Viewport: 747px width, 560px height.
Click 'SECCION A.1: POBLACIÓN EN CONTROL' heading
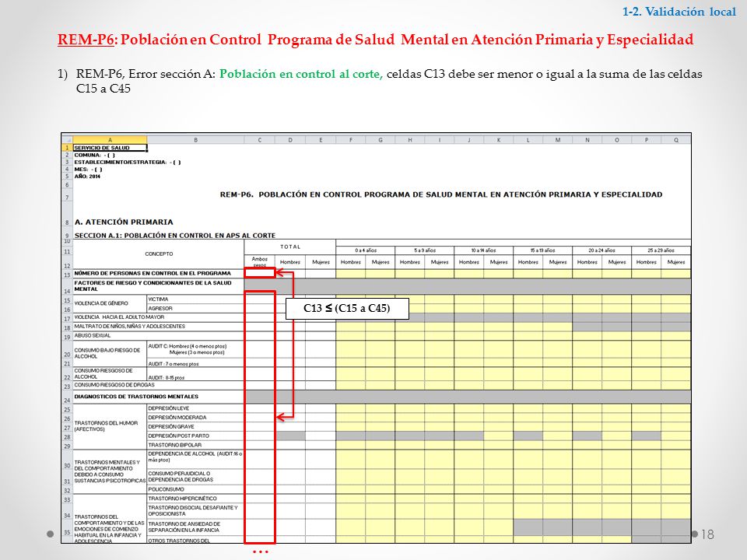click(x=175, y=235)
